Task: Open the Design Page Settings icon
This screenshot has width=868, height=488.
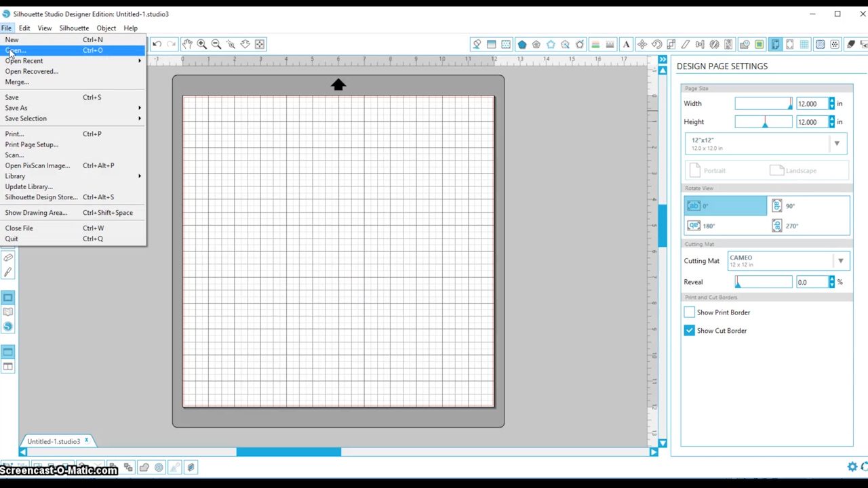Action: (775, 45)
